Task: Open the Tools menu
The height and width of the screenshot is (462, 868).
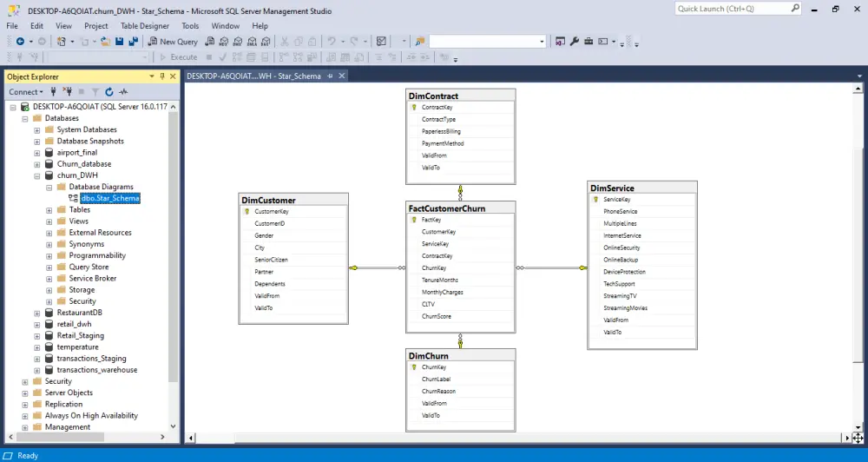Action: [190, 25]
